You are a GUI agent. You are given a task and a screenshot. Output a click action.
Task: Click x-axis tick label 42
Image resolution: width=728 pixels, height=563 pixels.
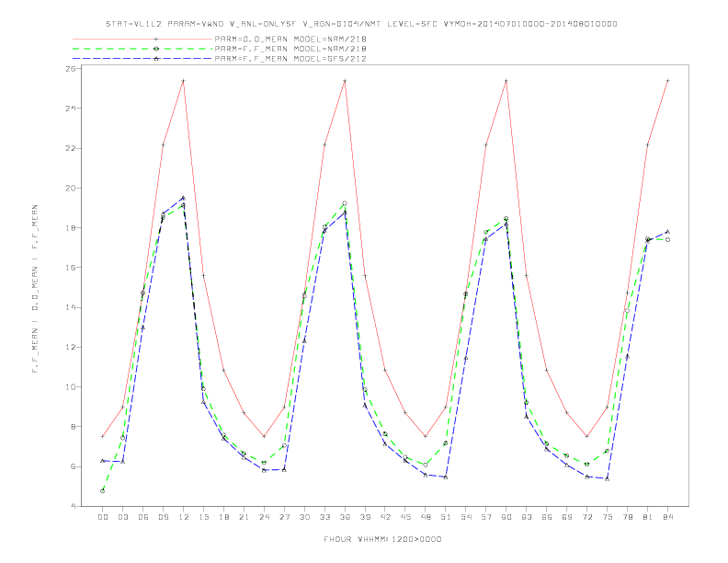385,517
